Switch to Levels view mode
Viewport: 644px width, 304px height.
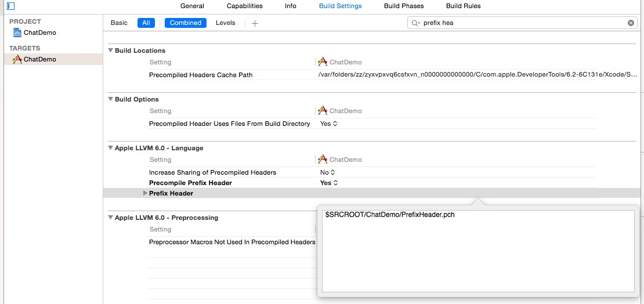click(226, 23)
